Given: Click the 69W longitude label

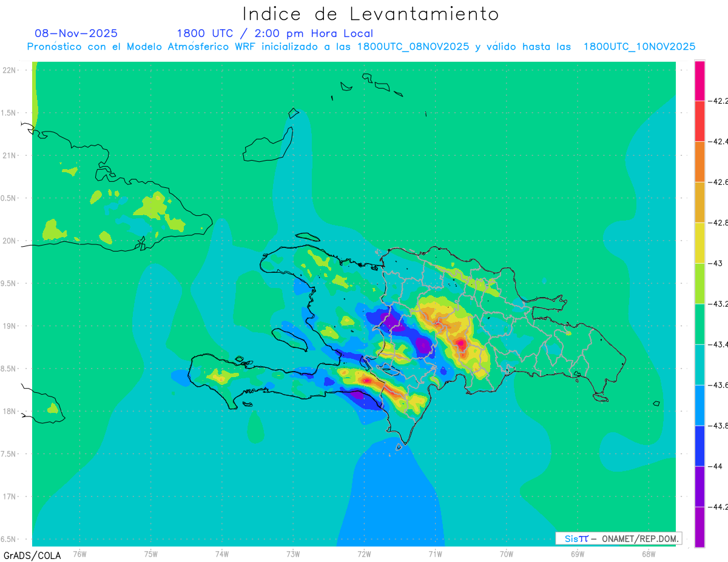Looking at the screenshot, I should (x=578, y=554).
